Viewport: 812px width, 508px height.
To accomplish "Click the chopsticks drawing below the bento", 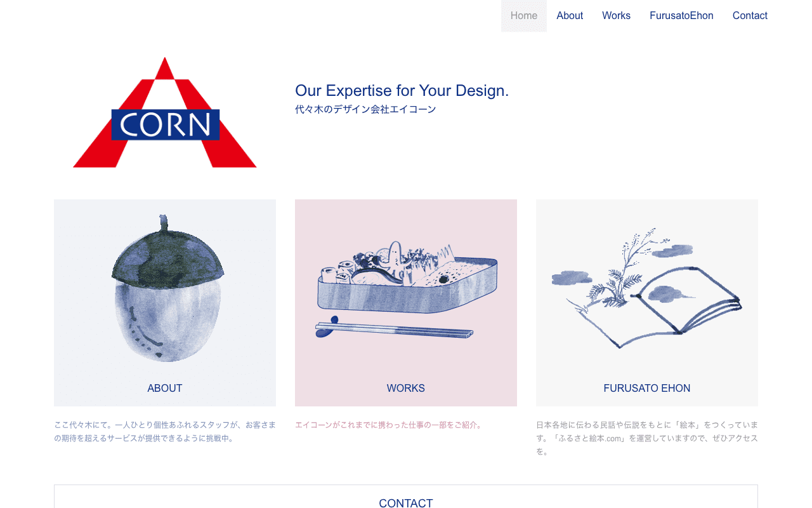I will pyautogui.click(x=394, y=329).
